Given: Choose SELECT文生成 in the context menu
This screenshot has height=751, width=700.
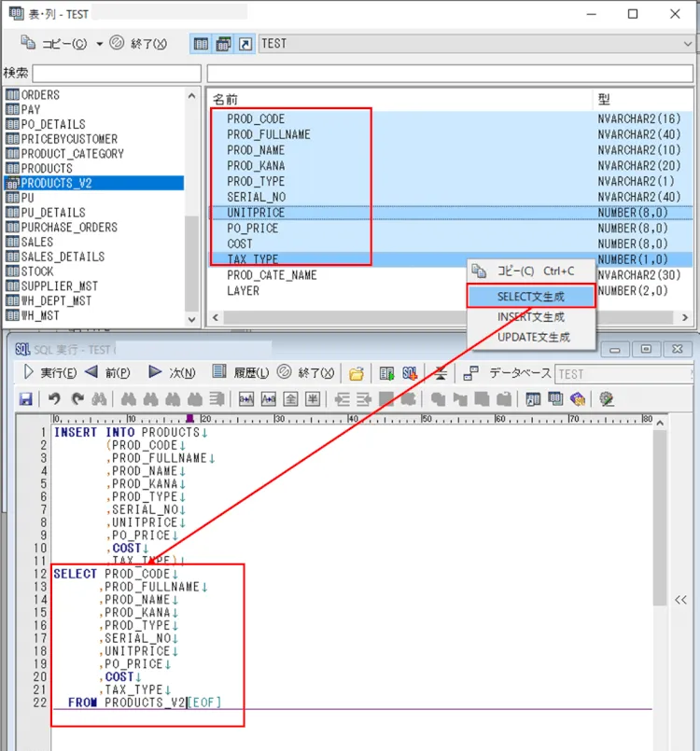Looking at the screenshot, I should coord(531,297).
